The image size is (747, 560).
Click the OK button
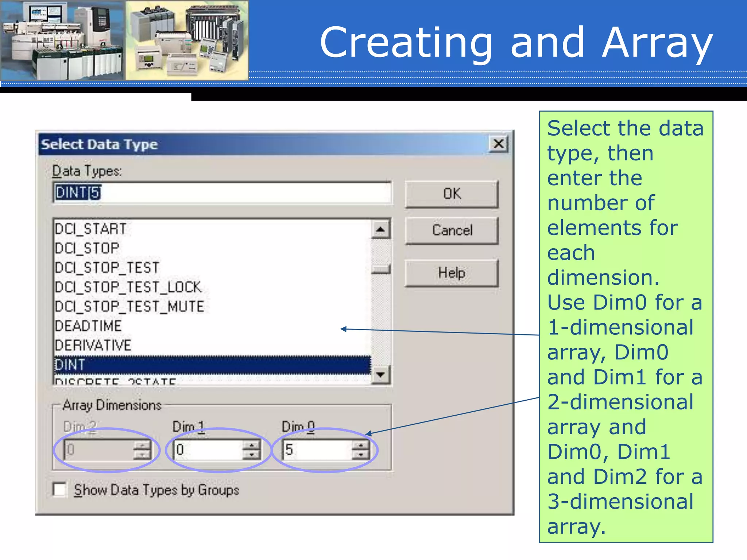pos(452,194)
